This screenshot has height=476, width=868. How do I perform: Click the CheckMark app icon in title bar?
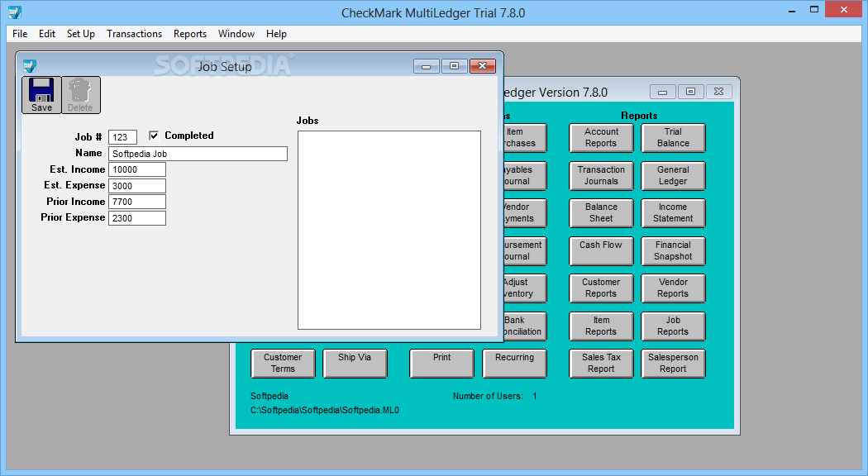pyautogui.click(x=15, y=12)
